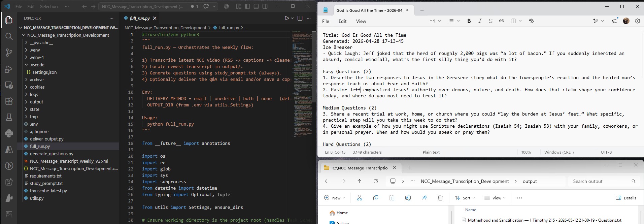Screen dimensions: 644x224
Task: Collapse the .vscode folder in Explorer
Action: [26, 65]
